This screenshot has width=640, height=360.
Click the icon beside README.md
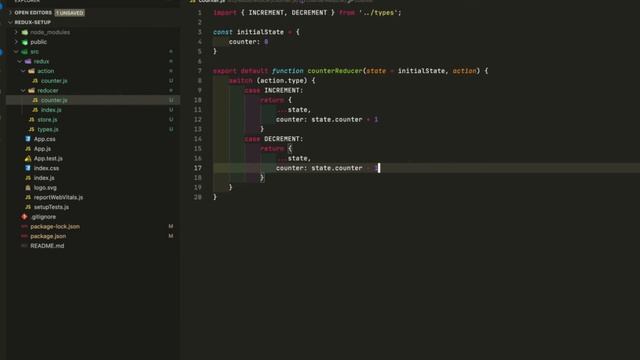24,246
